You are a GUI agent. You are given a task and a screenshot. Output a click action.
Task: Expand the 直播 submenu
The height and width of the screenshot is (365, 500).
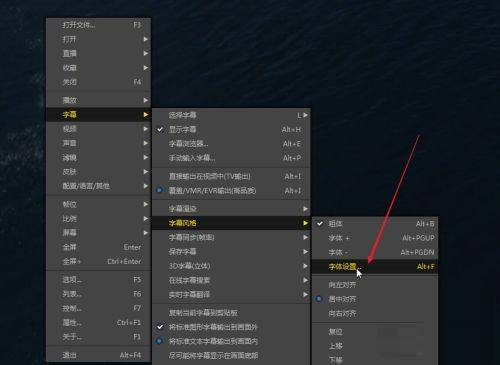click(98, 53)
